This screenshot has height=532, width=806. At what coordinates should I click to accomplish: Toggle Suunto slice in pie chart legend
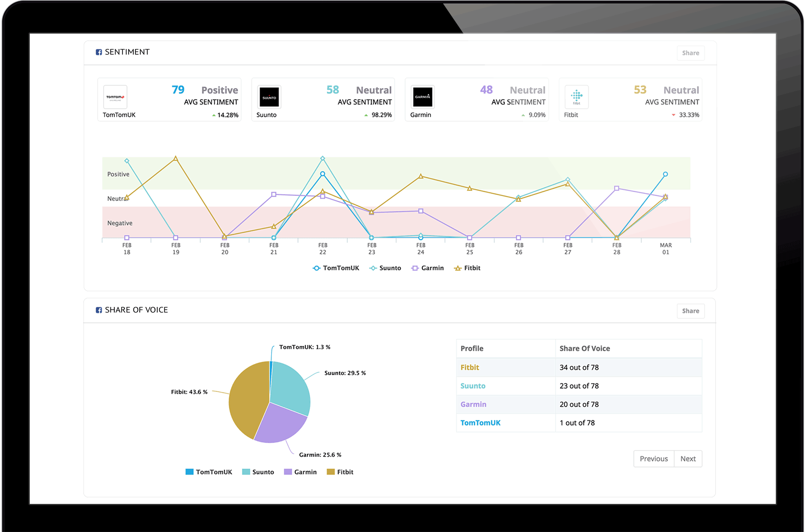tap(258, 472)
